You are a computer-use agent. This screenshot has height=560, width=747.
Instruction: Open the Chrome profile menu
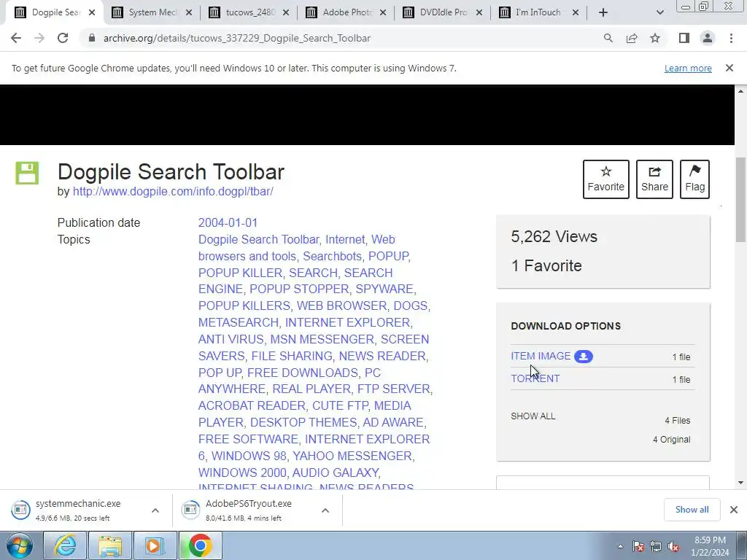(708, 38)
